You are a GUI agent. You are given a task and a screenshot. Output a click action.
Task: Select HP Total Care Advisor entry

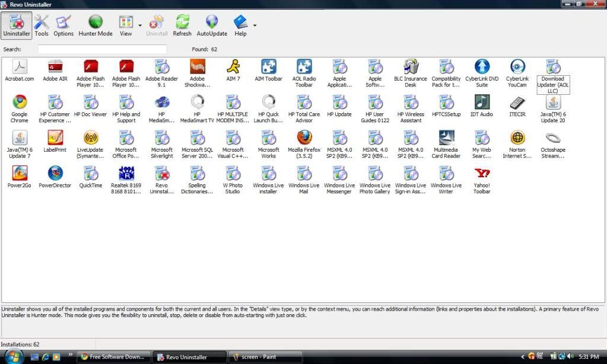pyautogui.click(x=304, y=108)
